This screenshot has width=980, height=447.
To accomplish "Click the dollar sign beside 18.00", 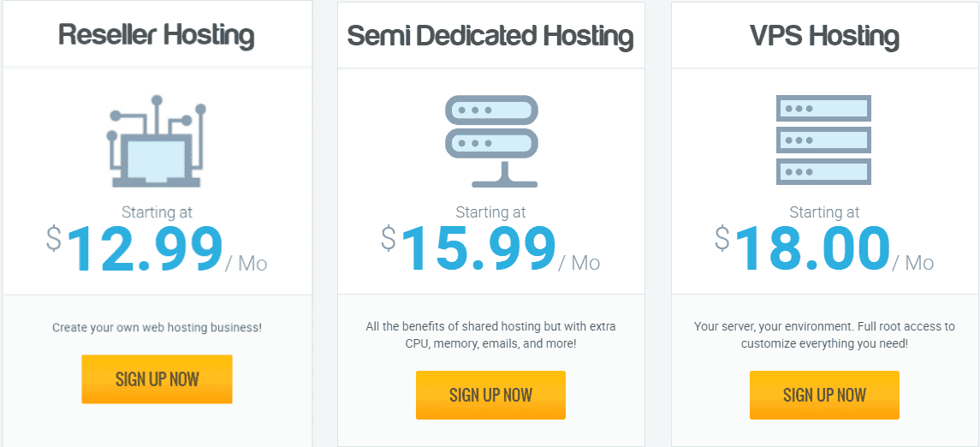I will [x=722, y=239].
